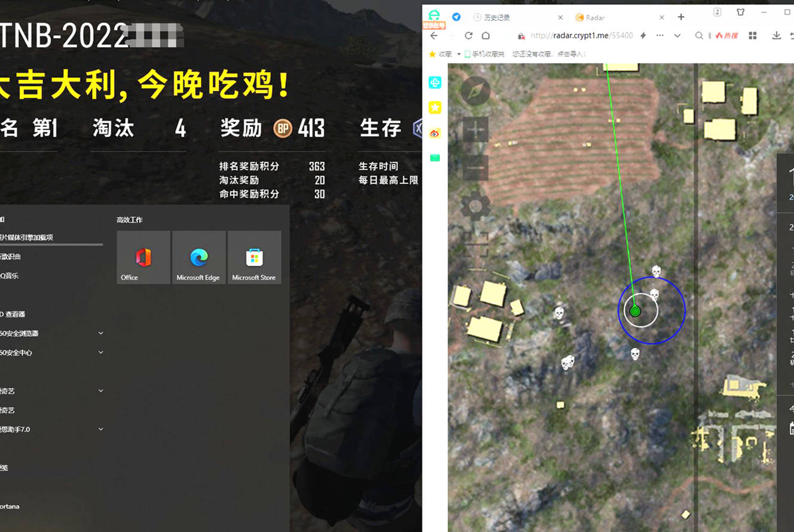Screen dimensions: 794x532
Task: Reload the radar page
Action: pos(469,36)
